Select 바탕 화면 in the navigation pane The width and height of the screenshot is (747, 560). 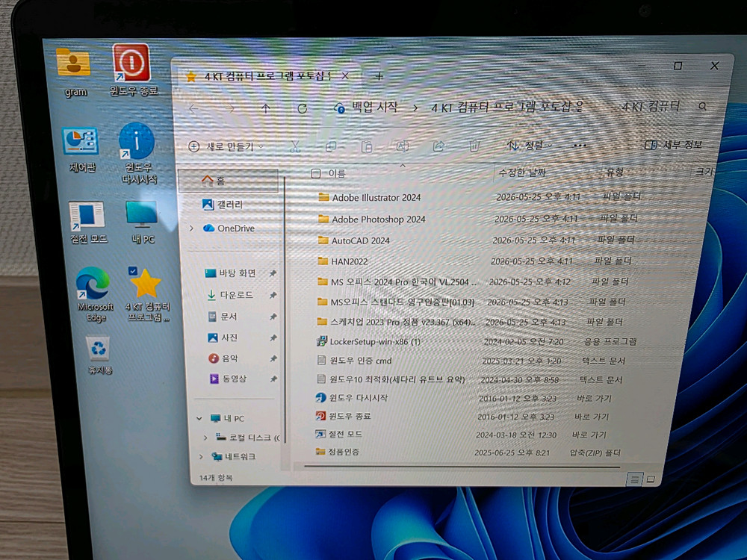pos(231,273)
